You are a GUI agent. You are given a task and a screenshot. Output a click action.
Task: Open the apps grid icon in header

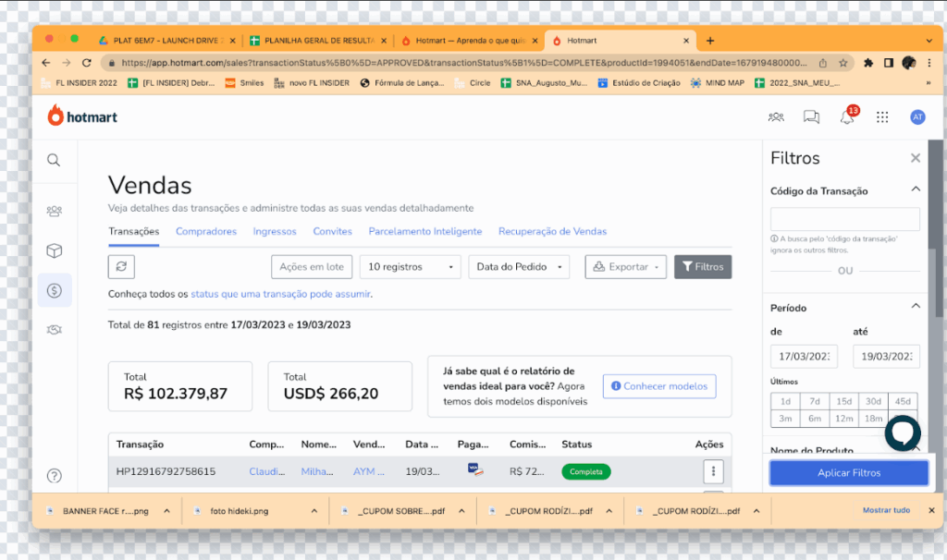tap(882, 117)
